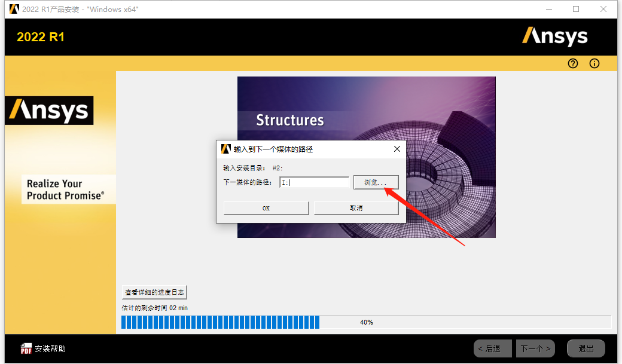Viewport: 622px width, 364px height.
Task: Click the media path input field showing I:
Action: [314, 182]
